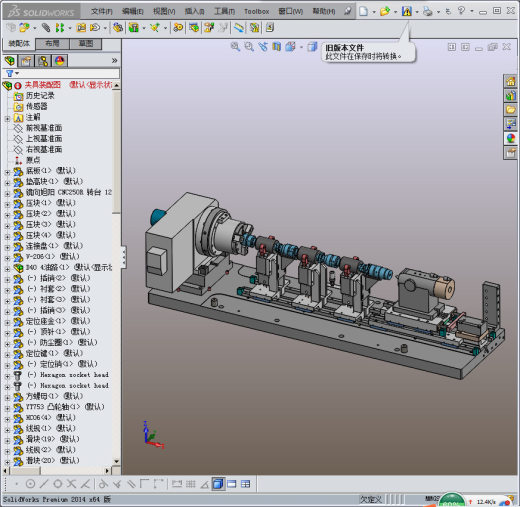Click the filter input field above the tree
Screen dimensions: 520x507
(x=68, y=73)
